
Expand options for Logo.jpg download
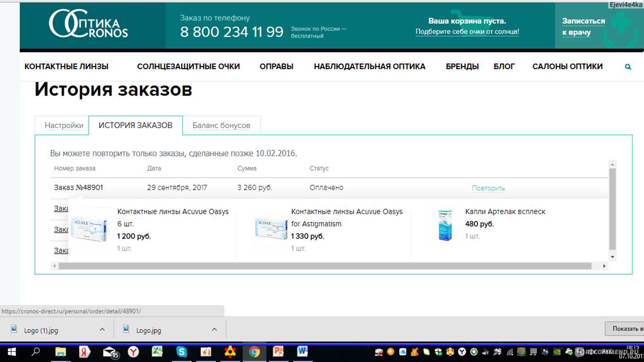[214, 329]
